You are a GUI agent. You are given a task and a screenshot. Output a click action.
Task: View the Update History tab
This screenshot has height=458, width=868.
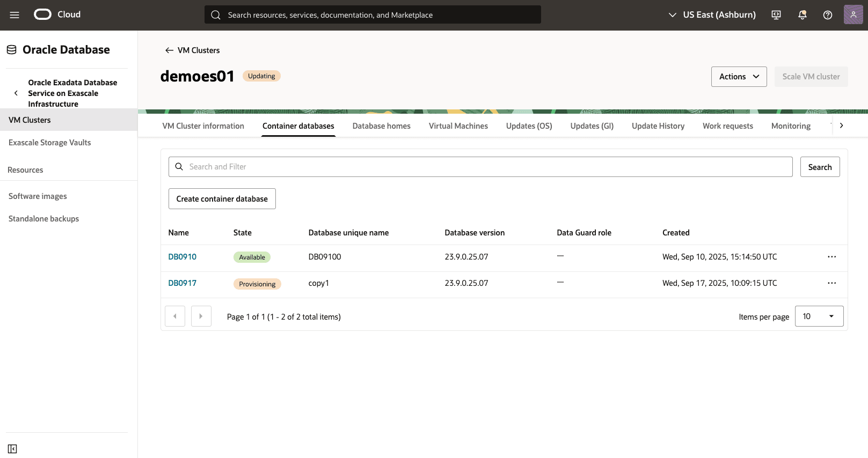click(658, 126)
